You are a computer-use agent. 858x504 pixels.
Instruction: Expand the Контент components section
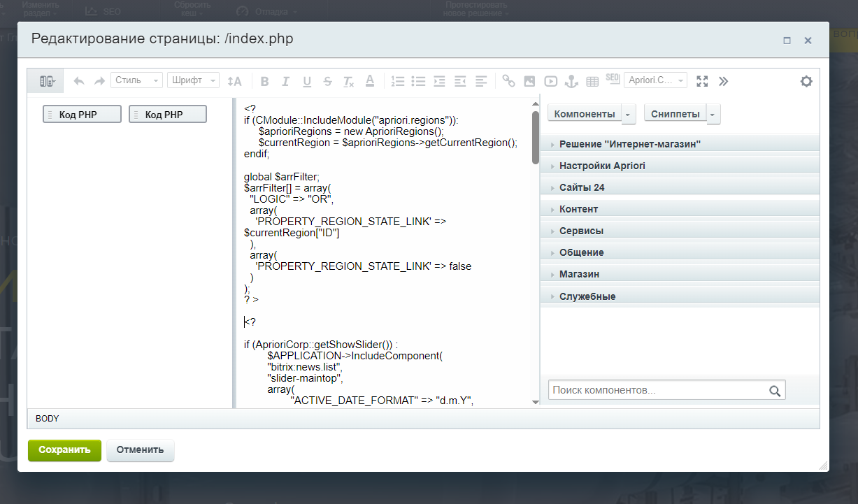578,209
